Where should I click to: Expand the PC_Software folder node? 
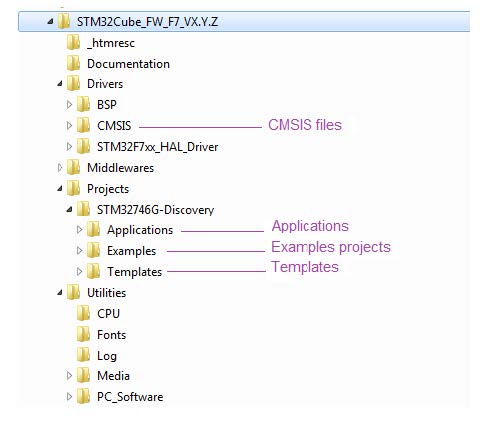coord(69,397)
